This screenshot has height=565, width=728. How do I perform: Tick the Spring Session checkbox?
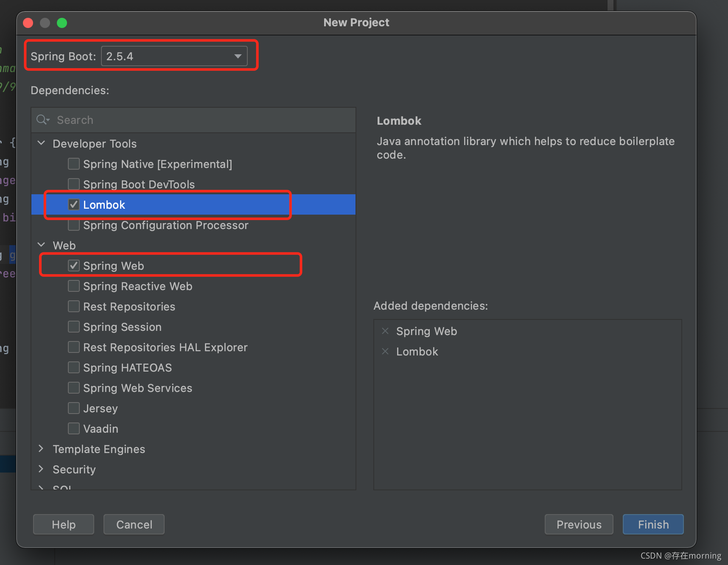[74, 327]
